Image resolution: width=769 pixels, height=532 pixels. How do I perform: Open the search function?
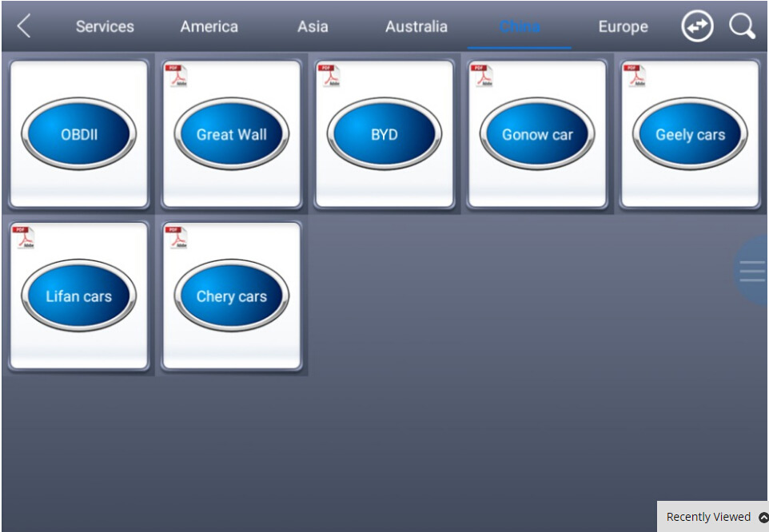pyautogui.click(x=742, y=26)
